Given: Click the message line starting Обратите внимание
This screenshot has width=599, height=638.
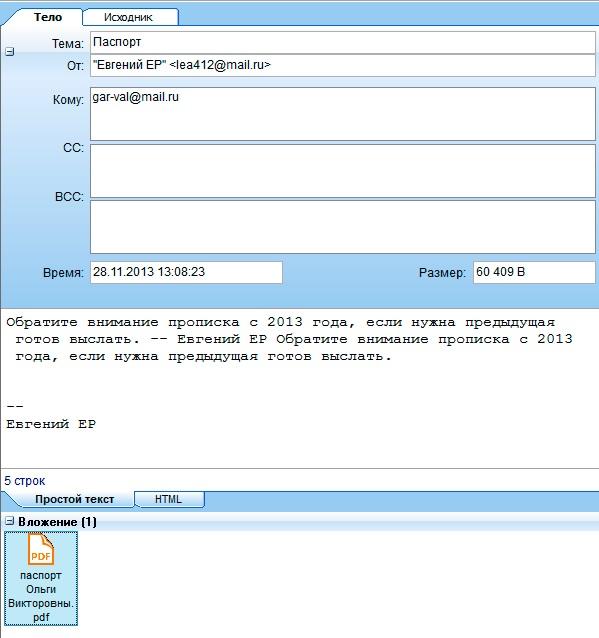Looking at the screenshot, I should coord(280,322).
